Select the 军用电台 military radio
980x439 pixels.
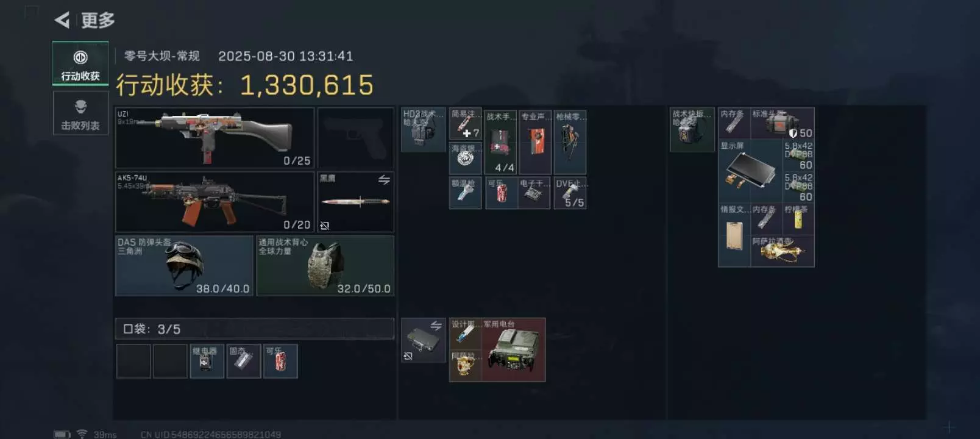(x=513, y=350)
